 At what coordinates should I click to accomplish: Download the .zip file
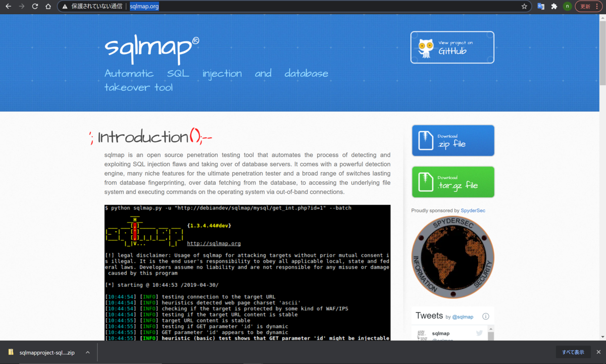coord(453,140)
